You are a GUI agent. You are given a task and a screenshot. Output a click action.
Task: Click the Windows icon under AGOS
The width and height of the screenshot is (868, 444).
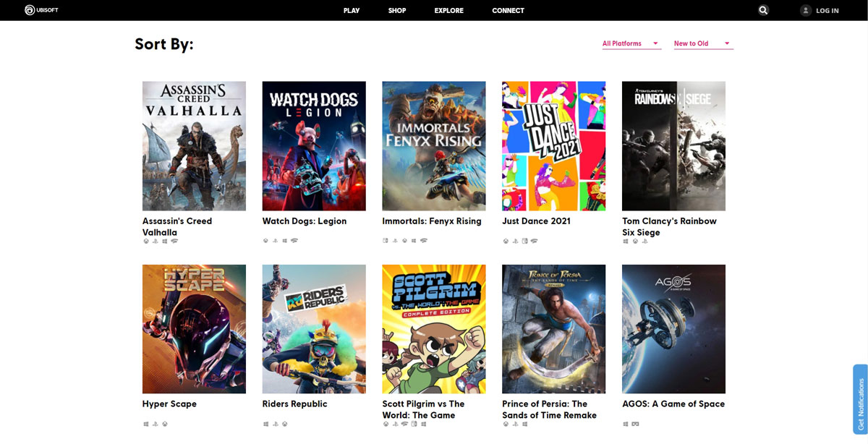point(626,424)
